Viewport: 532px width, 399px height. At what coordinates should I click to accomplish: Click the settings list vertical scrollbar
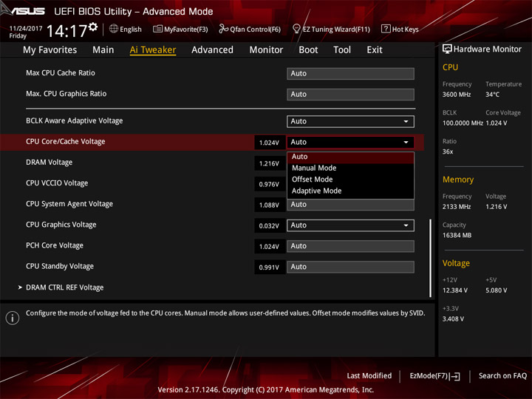(430, 258)
